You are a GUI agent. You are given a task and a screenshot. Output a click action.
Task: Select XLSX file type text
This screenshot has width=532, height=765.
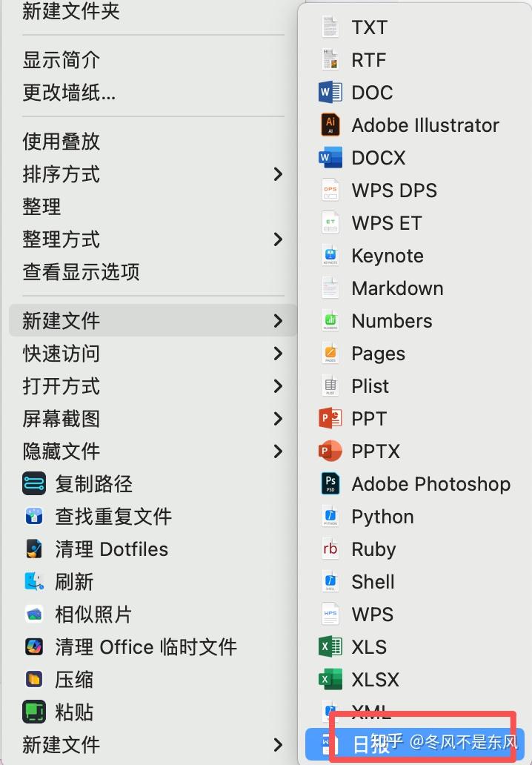pos(376,680)
